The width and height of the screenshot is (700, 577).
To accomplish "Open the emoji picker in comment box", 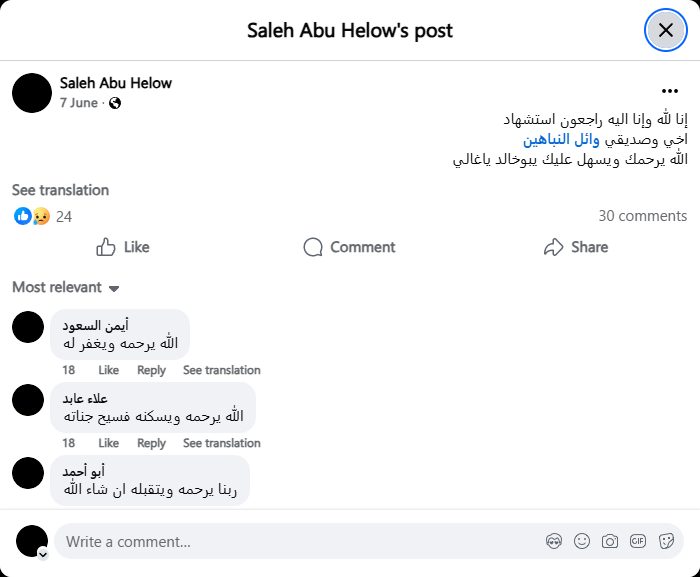I will coord(582,541).
